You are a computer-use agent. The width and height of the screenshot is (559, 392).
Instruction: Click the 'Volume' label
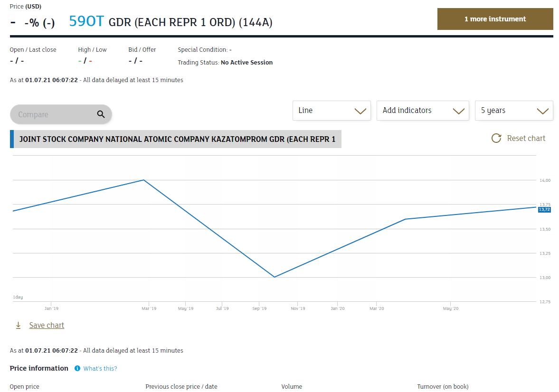(292, 386)
